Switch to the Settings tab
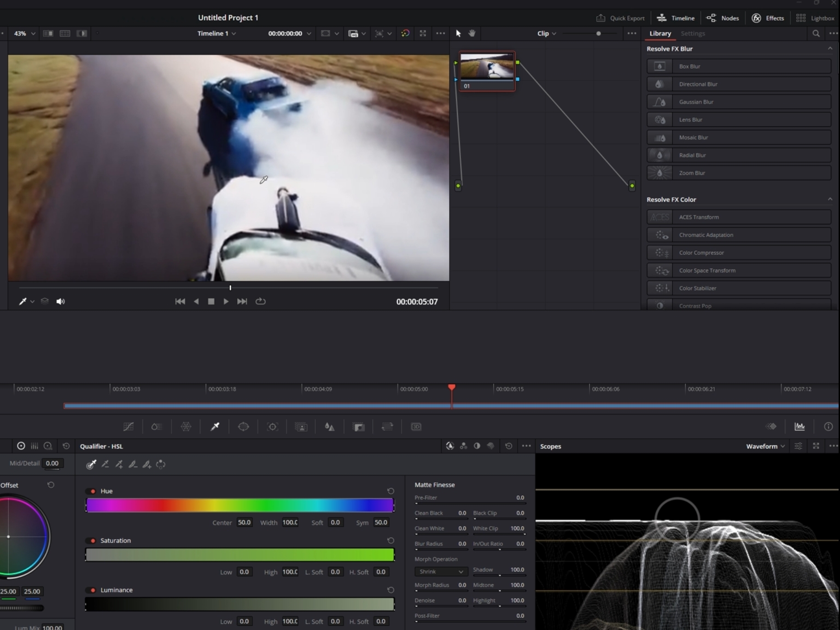This screenshot has height=630, width=840. coord(693,34)
